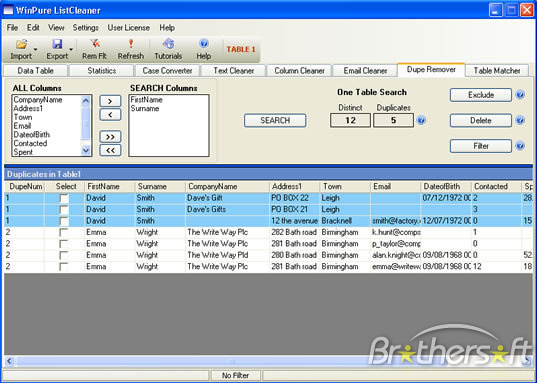Open the File menu
537x383 pixels.
pos(12,28)
